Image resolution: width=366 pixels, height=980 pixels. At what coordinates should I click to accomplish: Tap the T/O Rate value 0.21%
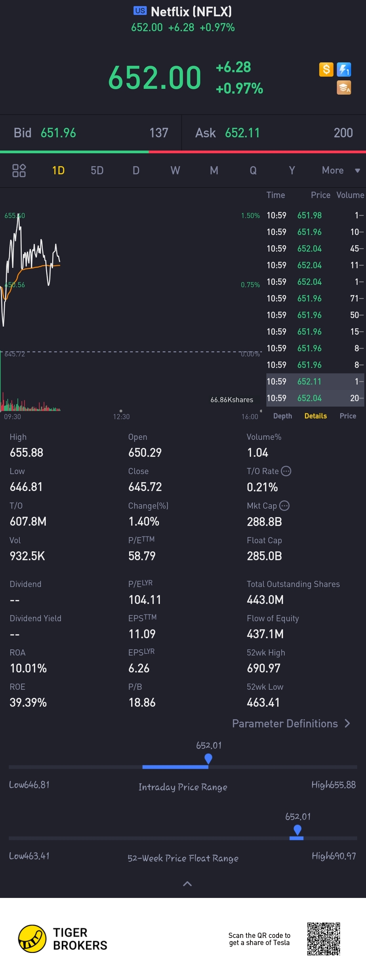(x=262, y=487)
